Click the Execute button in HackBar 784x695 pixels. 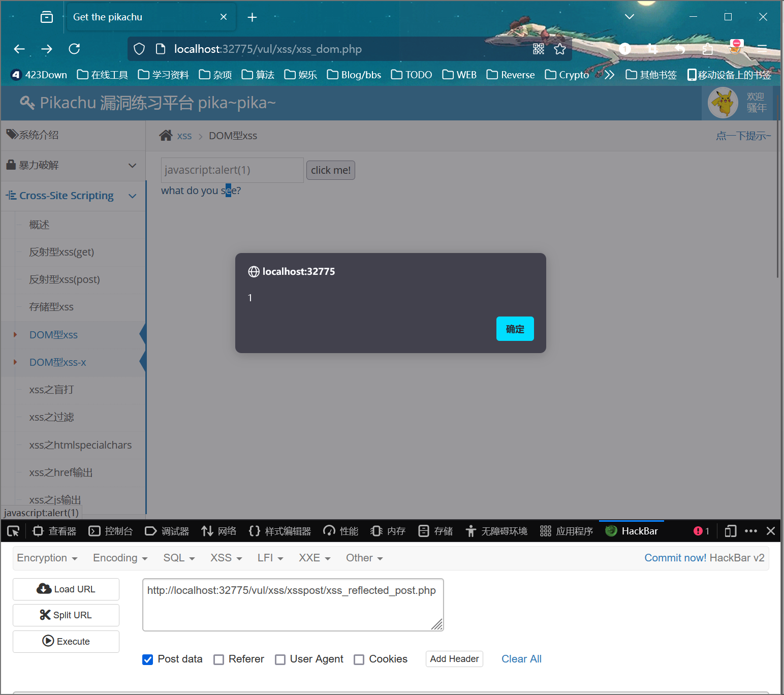point(66,641)
